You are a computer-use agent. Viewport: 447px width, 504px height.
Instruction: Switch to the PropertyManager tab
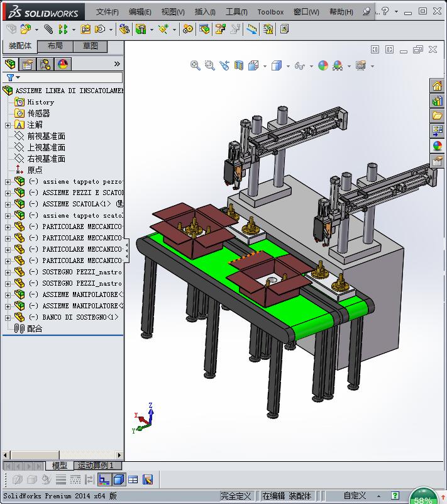click(28, 64)
